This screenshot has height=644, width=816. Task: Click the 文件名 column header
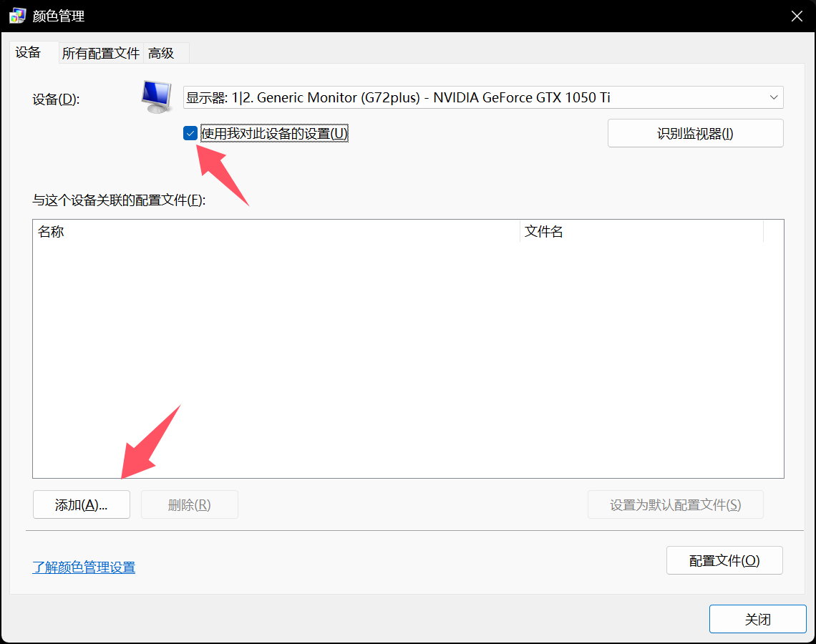pos(641,232)
